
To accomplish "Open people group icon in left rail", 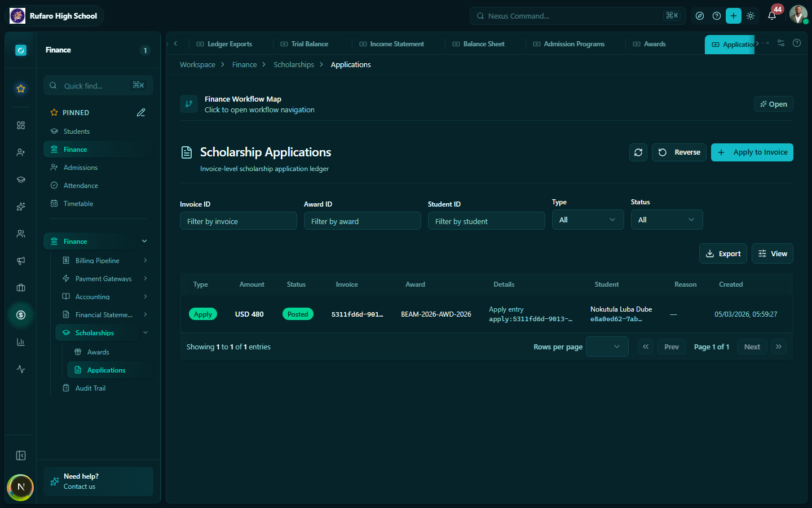I will [x=21, y=234].
